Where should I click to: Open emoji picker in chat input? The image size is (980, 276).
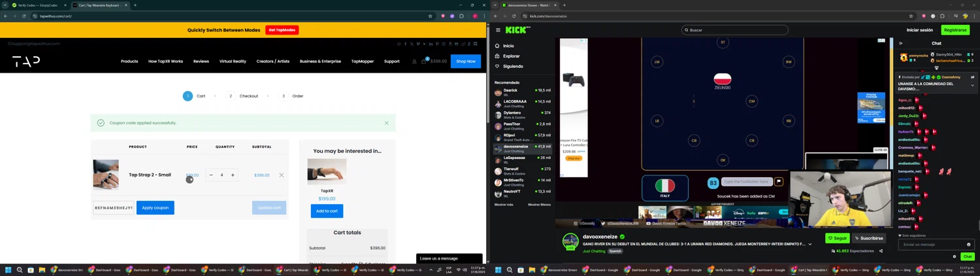[969, 245]
